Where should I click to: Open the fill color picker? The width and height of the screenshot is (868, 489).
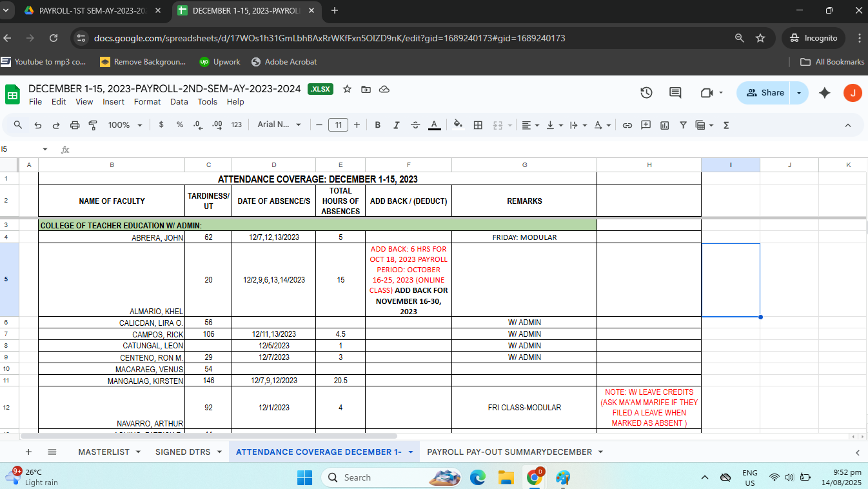click(x=459, y=125)
